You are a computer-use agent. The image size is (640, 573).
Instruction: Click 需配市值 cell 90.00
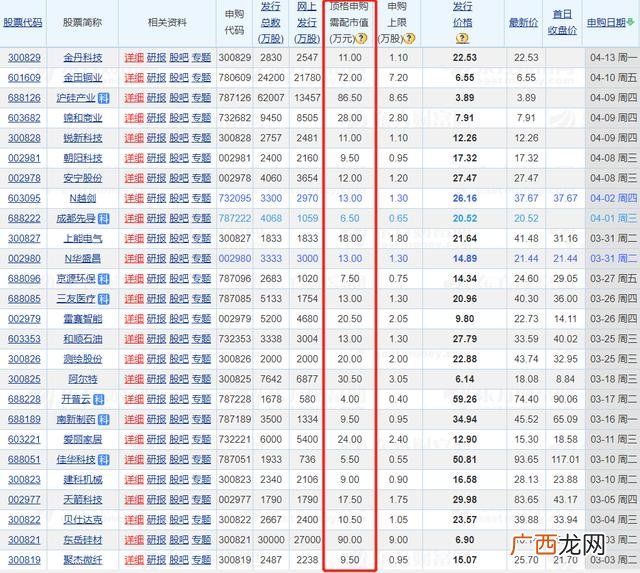pyautogui.click(x=350, y=540)
